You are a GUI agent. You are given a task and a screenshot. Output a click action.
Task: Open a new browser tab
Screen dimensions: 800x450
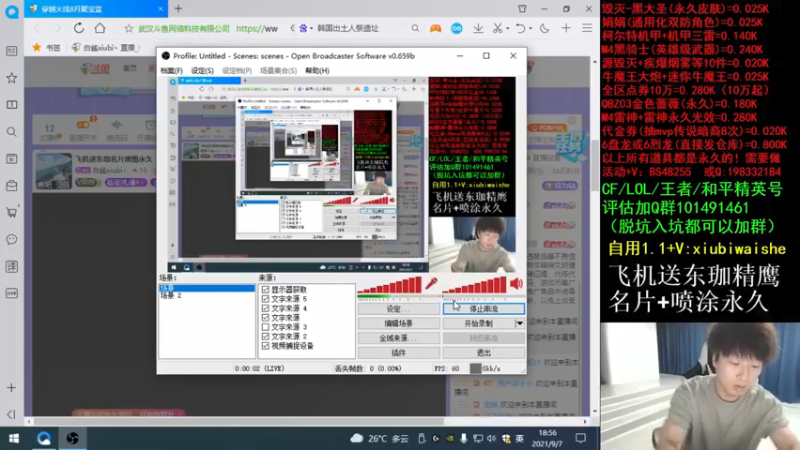[178, 9]
